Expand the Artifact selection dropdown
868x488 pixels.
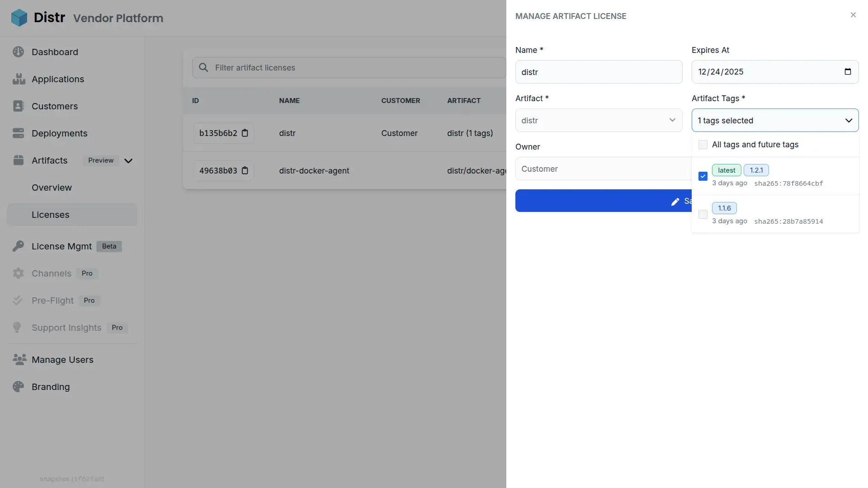click(673, 120)
